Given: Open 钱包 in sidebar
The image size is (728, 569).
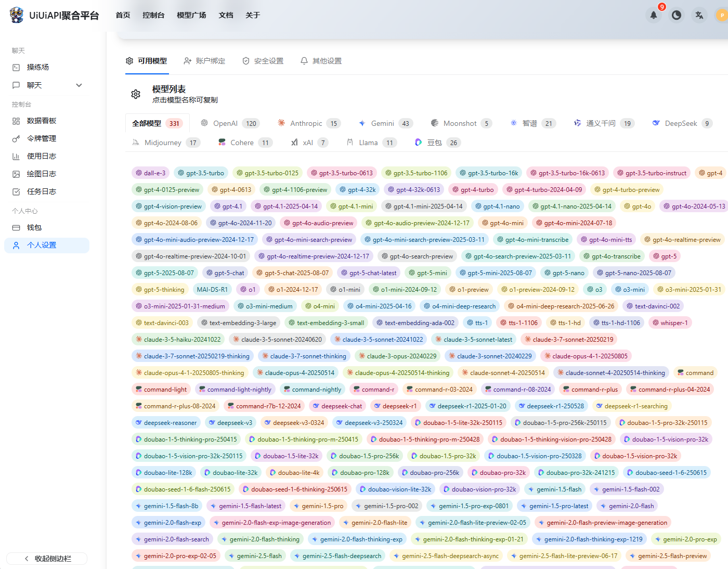Looking at the screenshot, I should [x=47, y=227].
